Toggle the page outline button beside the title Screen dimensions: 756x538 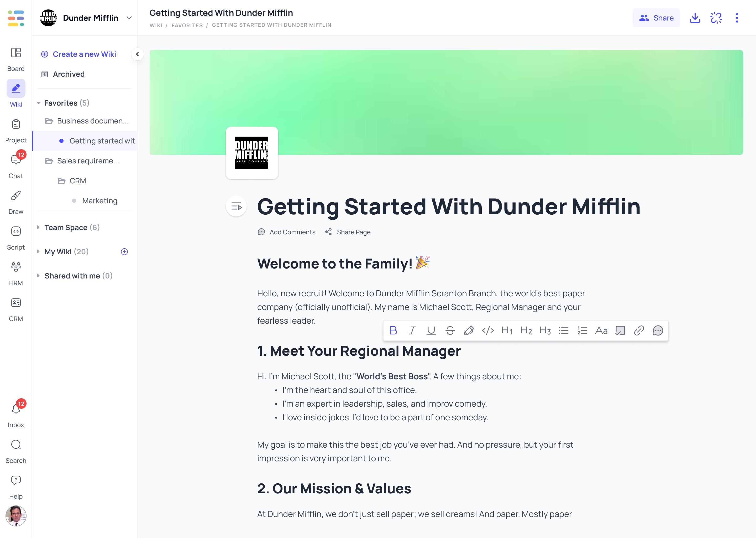(x=236, y=206)
